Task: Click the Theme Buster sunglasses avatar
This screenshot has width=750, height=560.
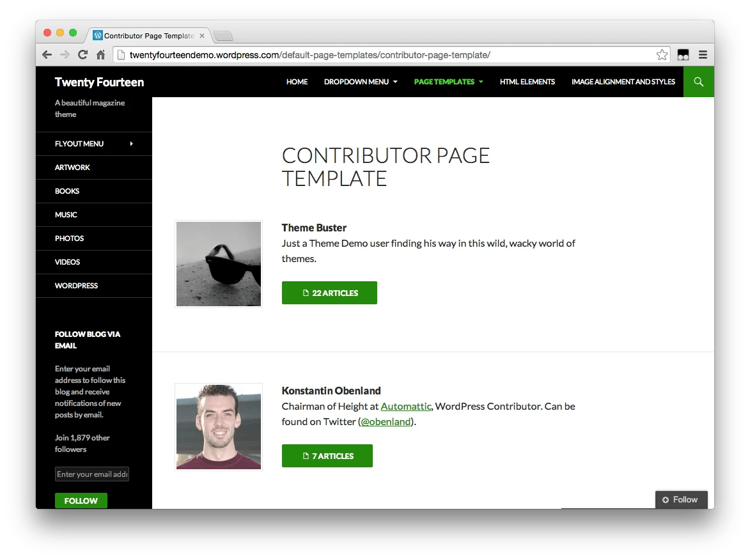Action: click(x=219, y=264)
